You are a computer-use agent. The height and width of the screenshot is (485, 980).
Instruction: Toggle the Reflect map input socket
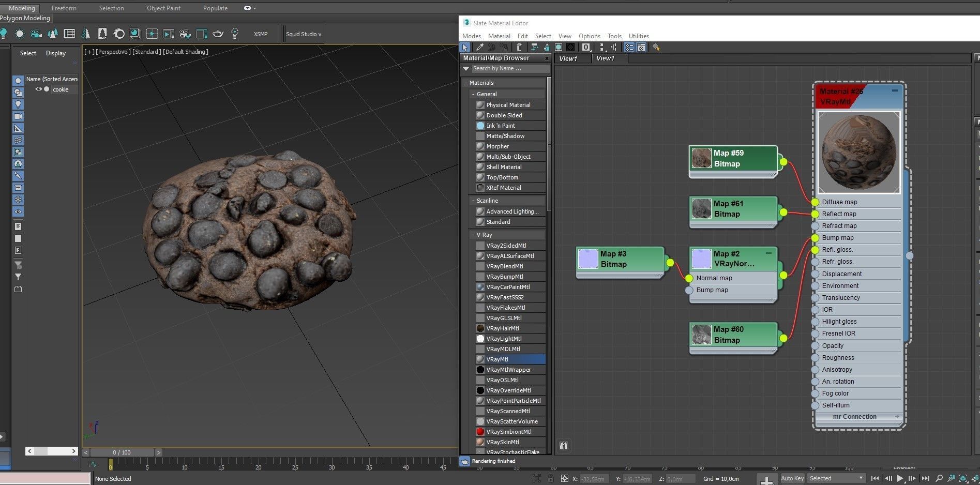tap(815, 214)
